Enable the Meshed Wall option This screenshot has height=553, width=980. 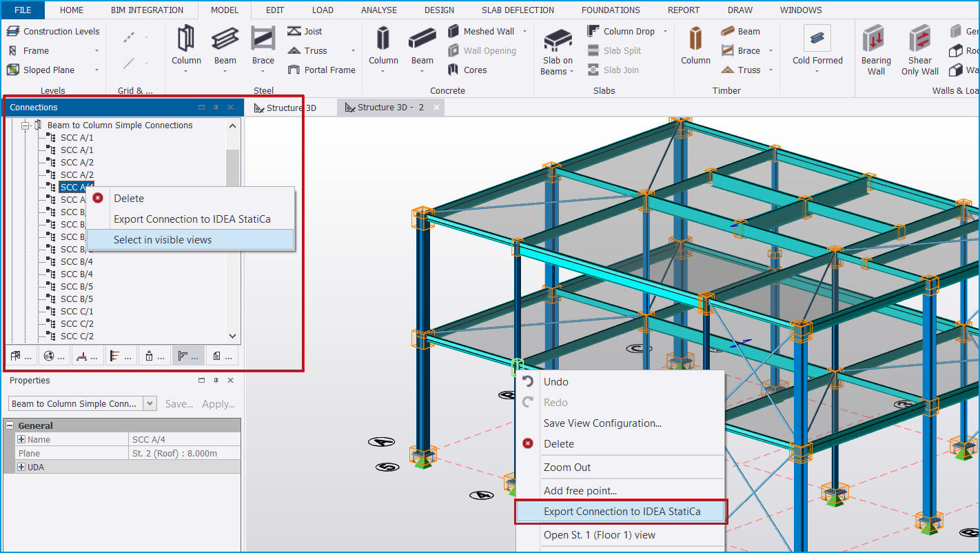[482, 31]
